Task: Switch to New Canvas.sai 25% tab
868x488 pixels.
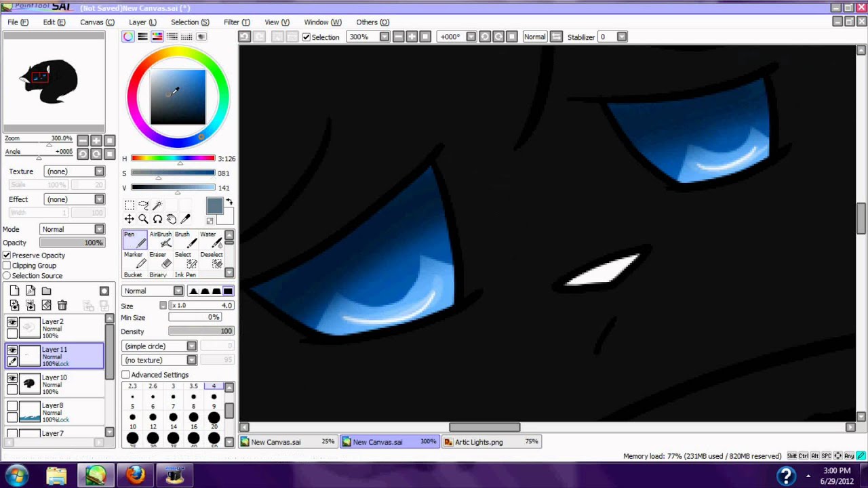Action: pyautogui.click(x=288, y=442)
